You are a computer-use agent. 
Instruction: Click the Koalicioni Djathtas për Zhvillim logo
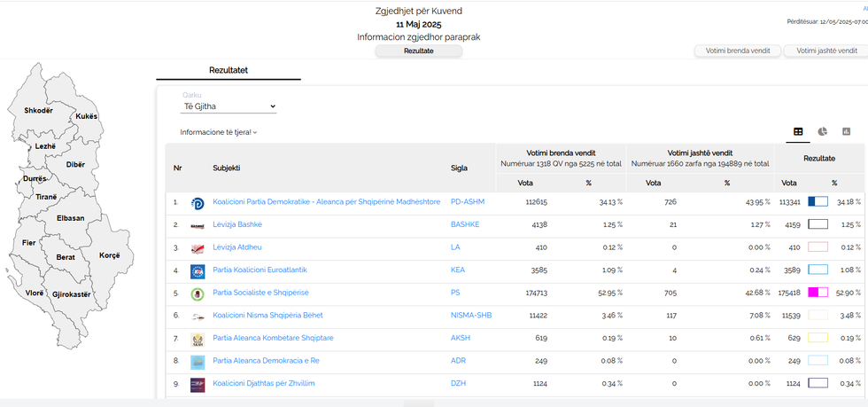point(198,384)
